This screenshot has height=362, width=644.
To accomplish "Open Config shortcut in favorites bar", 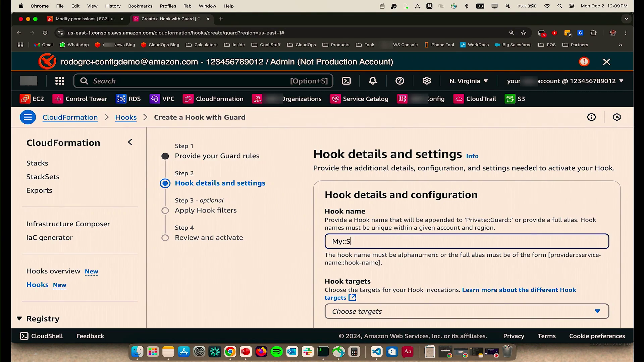I will pyautogui.click(x=421, y=99).
